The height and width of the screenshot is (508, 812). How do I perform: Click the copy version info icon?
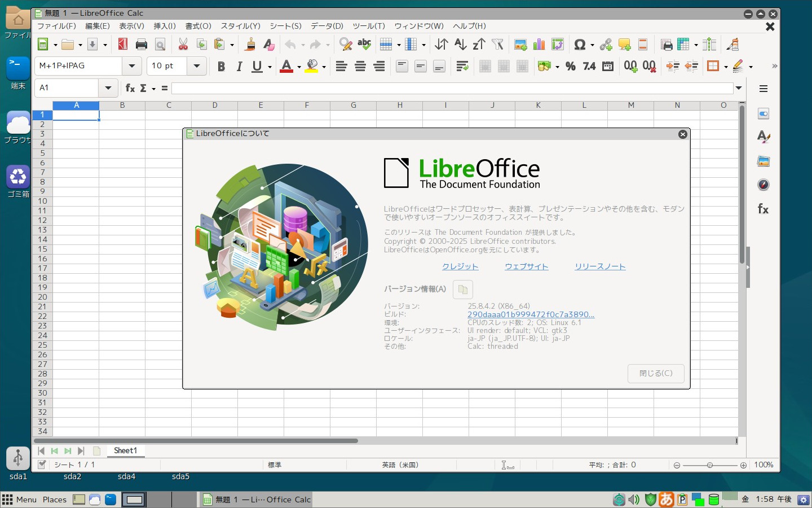point(462,290)
